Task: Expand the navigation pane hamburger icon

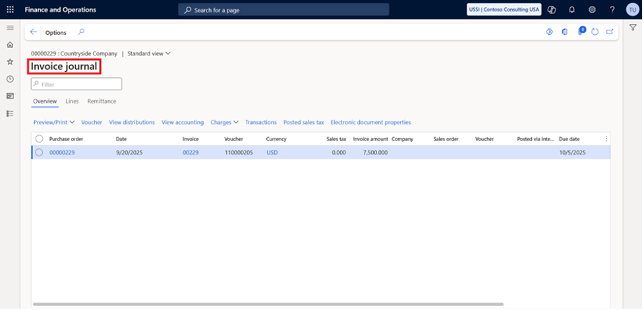Action: (11, 28)
